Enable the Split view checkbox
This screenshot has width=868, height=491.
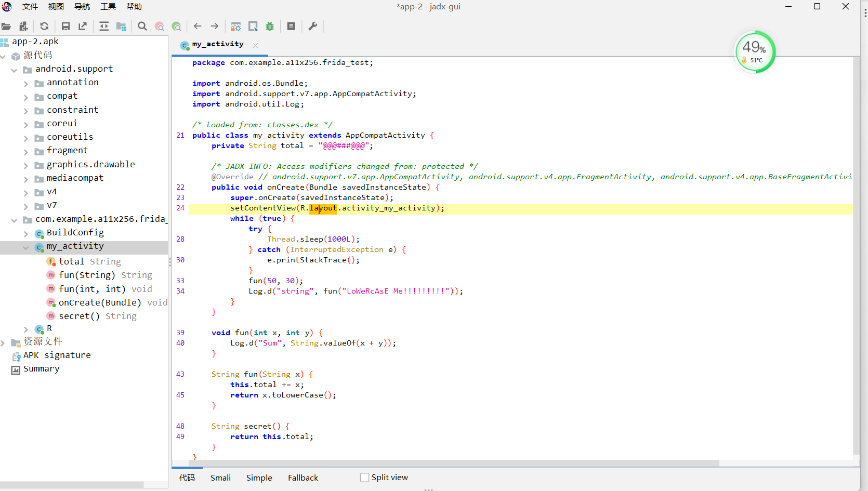pos(365,477)
